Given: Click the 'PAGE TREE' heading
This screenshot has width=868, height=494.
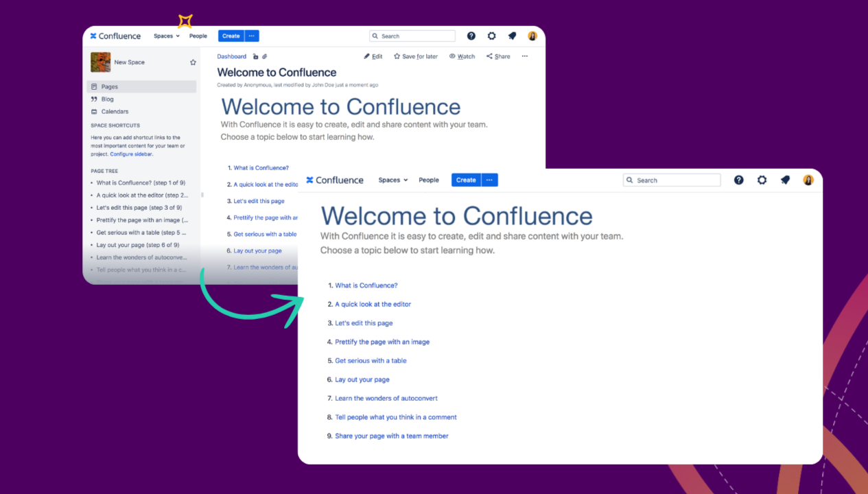Looking at the screenshot, I should tap(104, 171).
